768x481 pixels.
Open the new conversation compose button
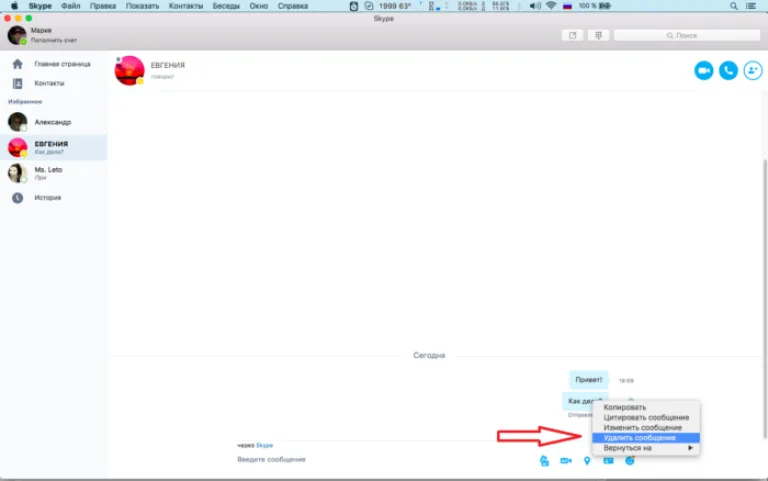(572, 35)
